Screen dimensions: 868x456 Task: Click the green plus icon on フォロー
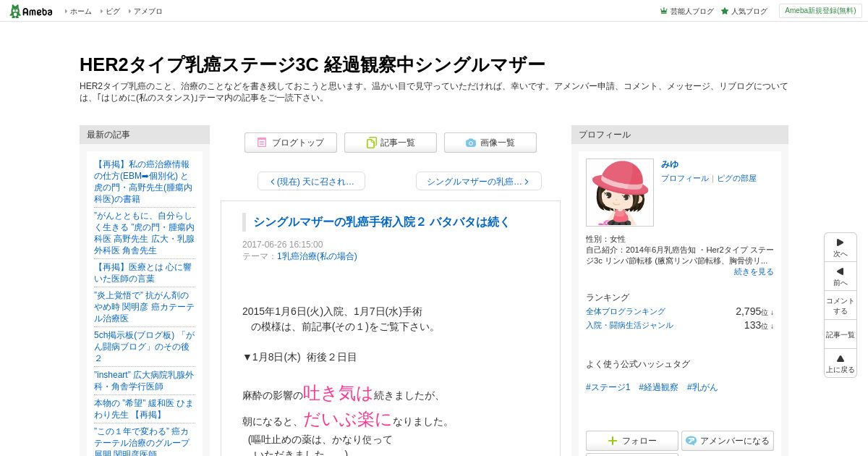tap(613, 441)
